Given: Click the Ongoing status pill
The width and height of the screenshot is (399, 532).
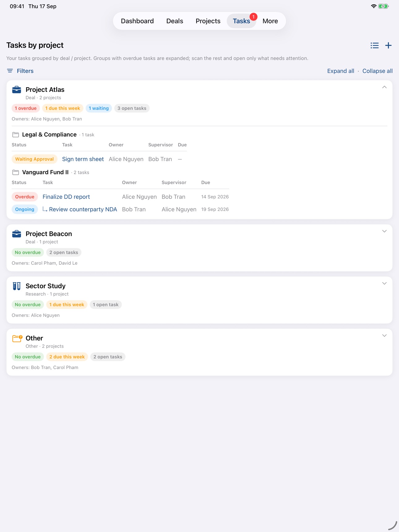Looking at the screenshot, I should click(25, 209).
